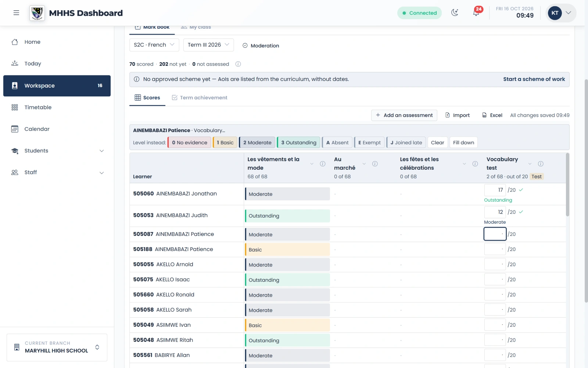Open chevron for Les vêtements et la mode column
This screenshot has height=368, width=588.
tap(312, 164)
